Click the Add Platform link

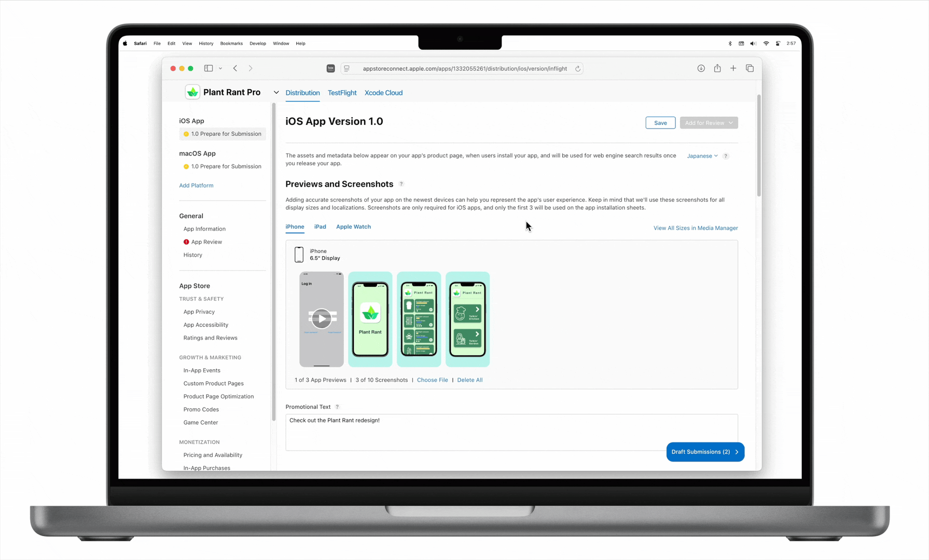[x=196, y=186]
